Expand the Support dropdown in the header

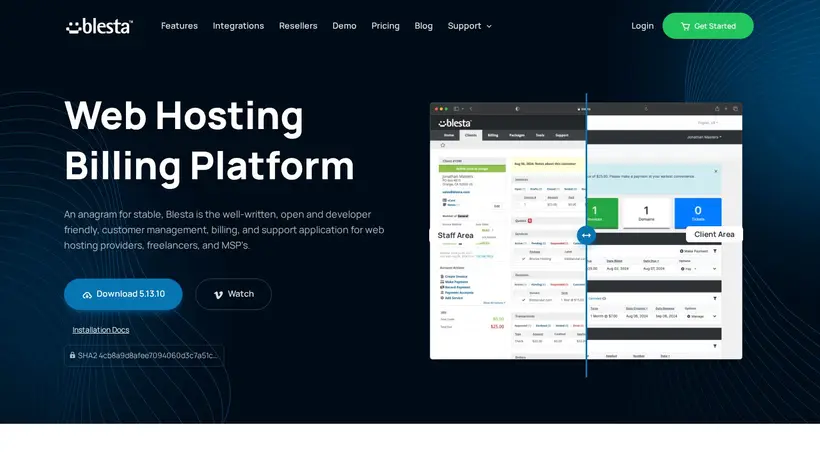470,26
